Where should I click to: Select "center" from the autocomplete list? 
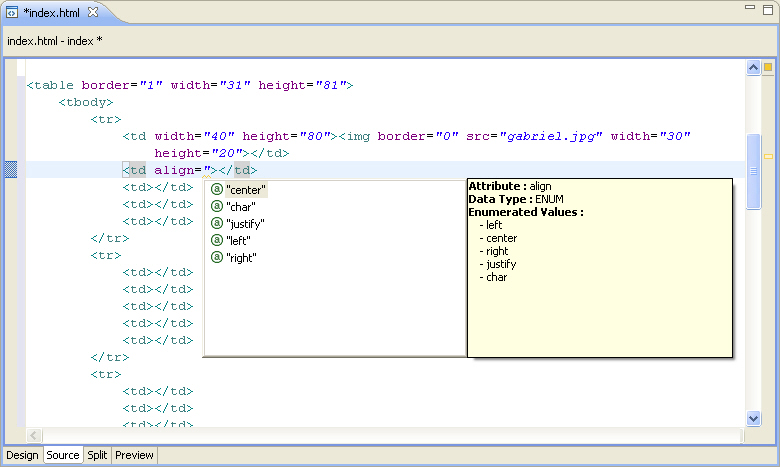coord(246,189)
